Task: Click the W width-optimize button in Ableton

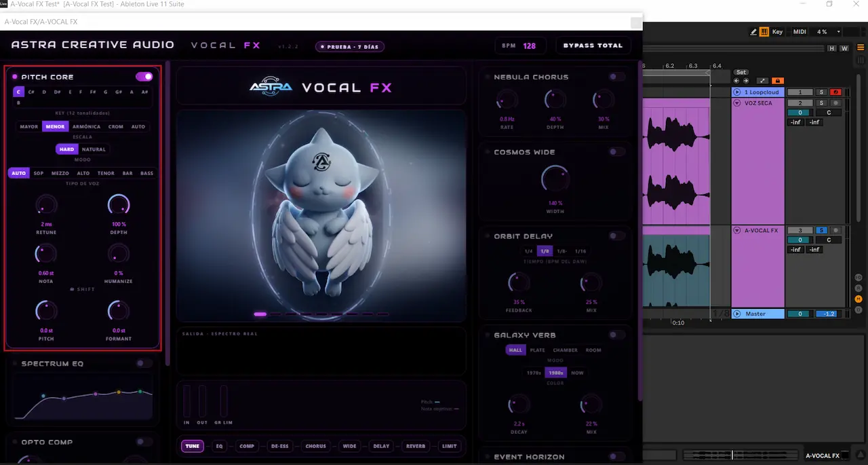Action: click(x=844, y=48)
